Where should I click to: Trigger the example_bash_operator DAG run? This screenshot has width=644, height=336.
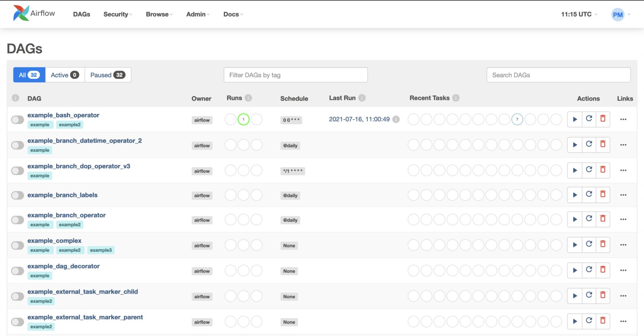(x=575, y=119)
